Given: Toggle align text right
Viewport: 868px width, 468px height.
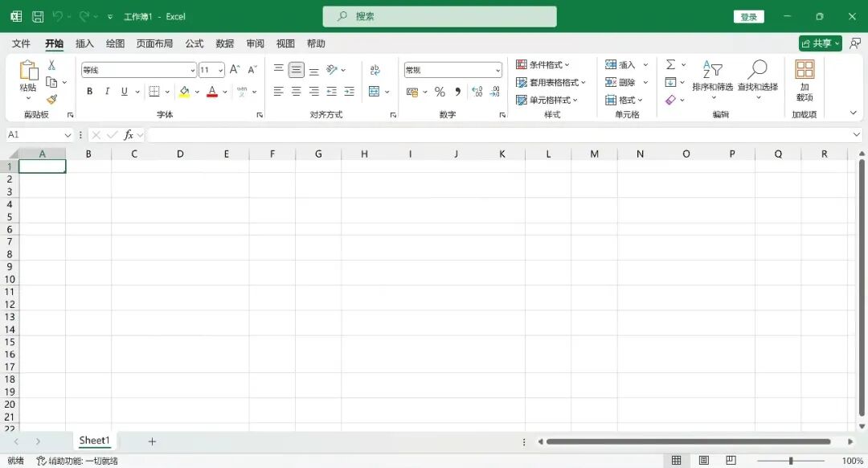Looking at the screenshot, I should tap(314, 92).
